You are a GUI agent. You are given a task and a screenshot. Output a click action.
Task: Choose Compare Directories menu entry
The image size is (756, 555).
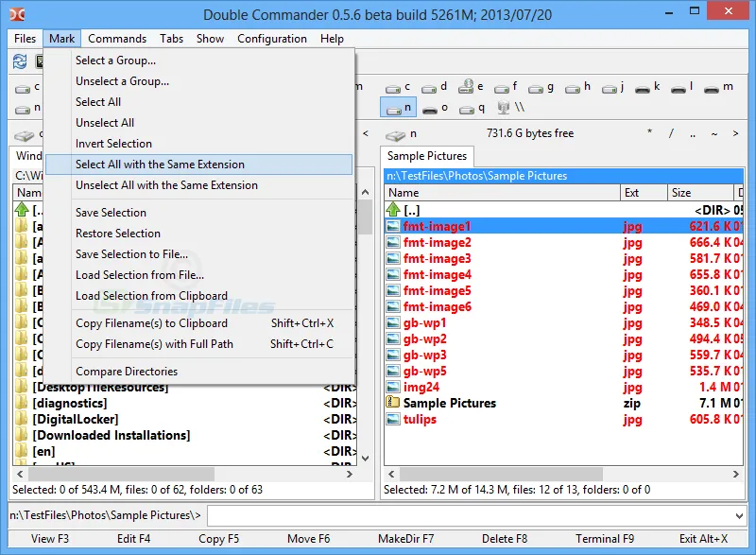click(x=199, y=372)
